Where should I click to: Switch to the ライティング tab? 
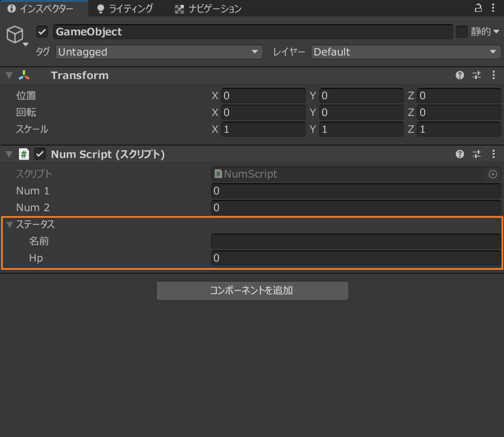[x=126, y=8]
